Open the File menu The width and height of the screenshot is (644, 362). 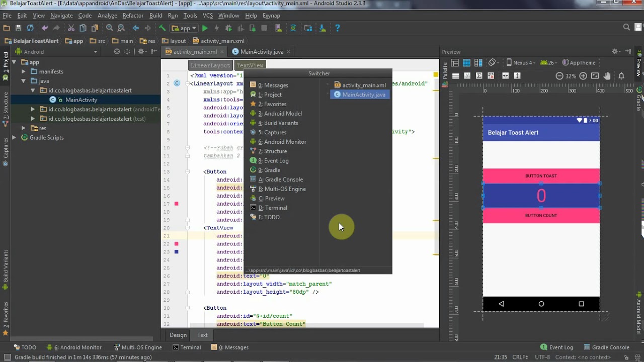coord(7,16)
